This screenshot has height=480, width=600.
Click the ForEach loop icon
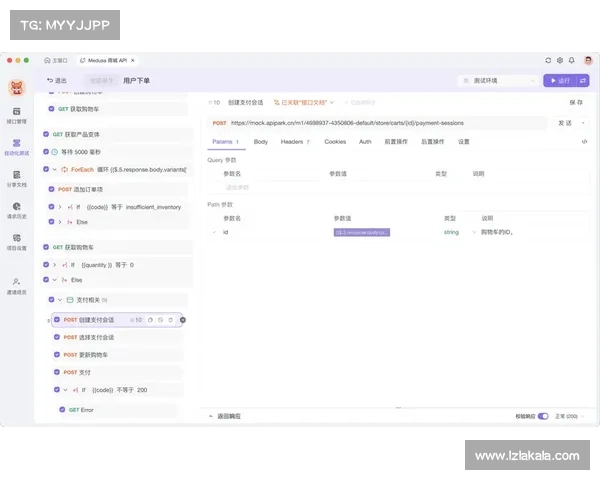pyautogui.click(x=65, y=170)
